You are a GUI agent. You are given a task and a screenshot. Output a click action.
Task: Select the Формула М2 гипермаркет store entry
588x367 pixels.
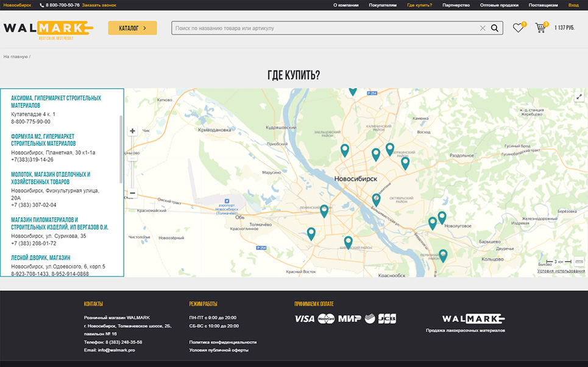(43, 140)
